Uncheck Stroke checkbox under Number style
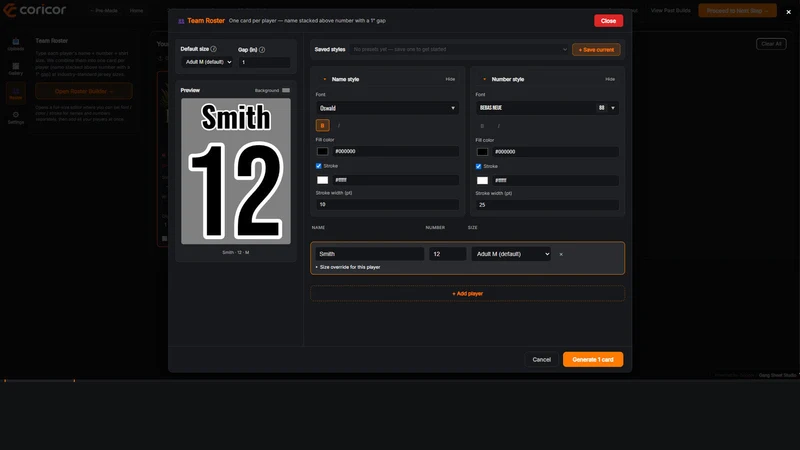The width and height of the screenshot is (800, 450). click(x=478, y=166)
